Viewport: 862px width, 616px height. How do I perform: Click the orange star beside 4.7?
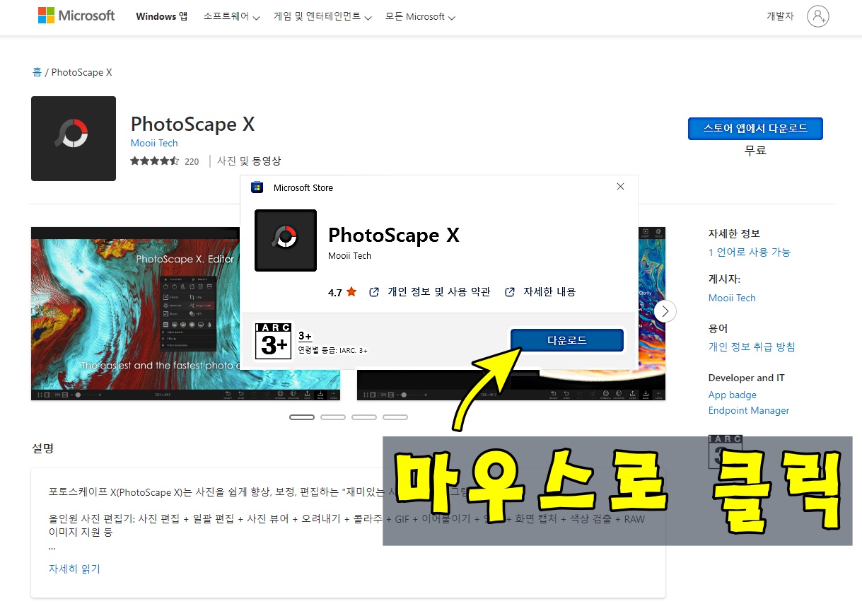(351, 291)
